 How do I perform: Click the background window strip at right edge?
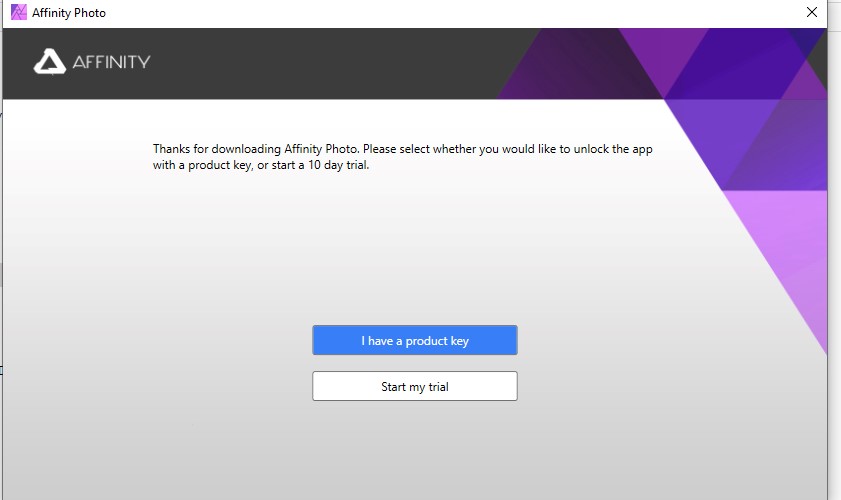point(835,250)
